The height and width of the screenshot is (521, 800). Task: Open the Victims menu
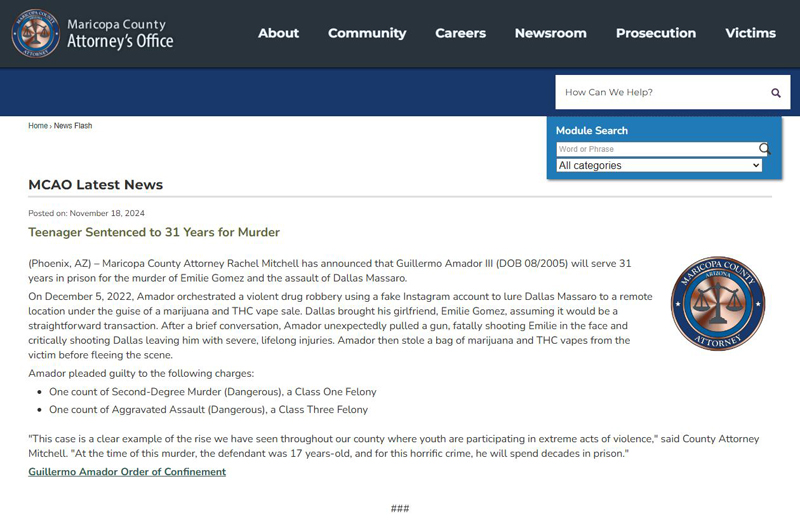[750, 33]
